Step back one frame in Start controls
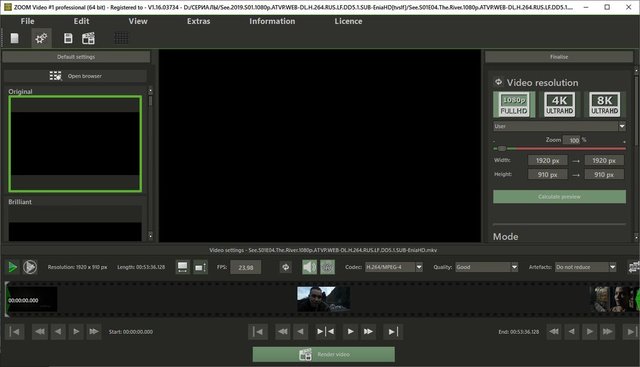Image resolution: width=640 pixels, height=367 pixels. 58,331
